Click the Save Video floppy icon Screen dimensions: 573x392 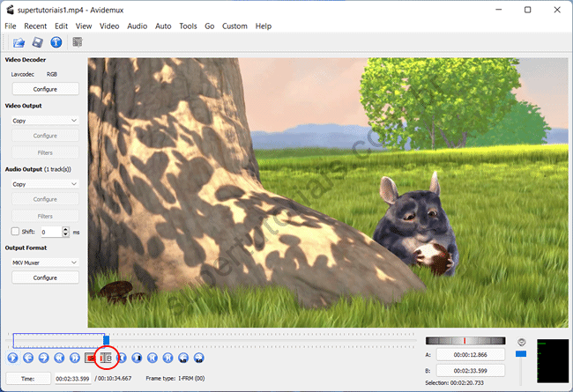pyautogui.click(x=38, y=41)
